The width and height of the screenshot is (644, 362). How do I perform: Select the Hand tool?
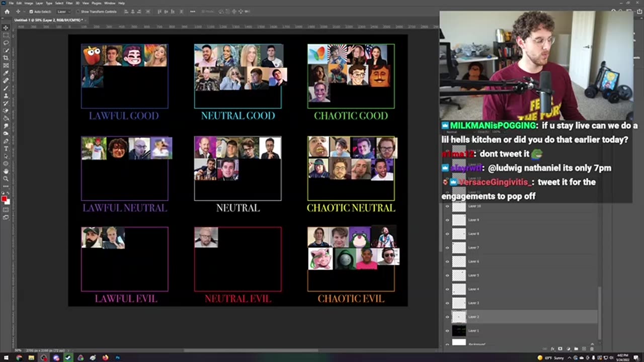coord(6,171)
